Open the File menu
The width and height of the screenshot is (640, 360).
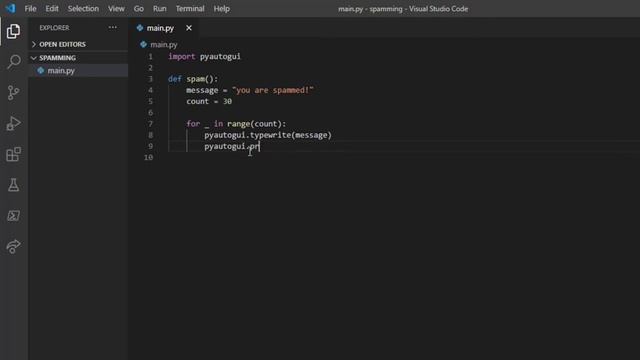[30, 9]
